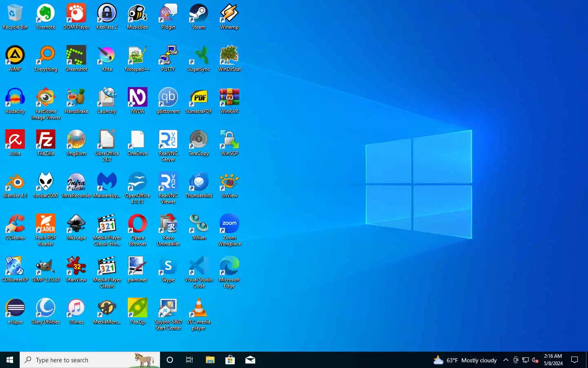Click the Blender 4.1 icon

[15, 185]
